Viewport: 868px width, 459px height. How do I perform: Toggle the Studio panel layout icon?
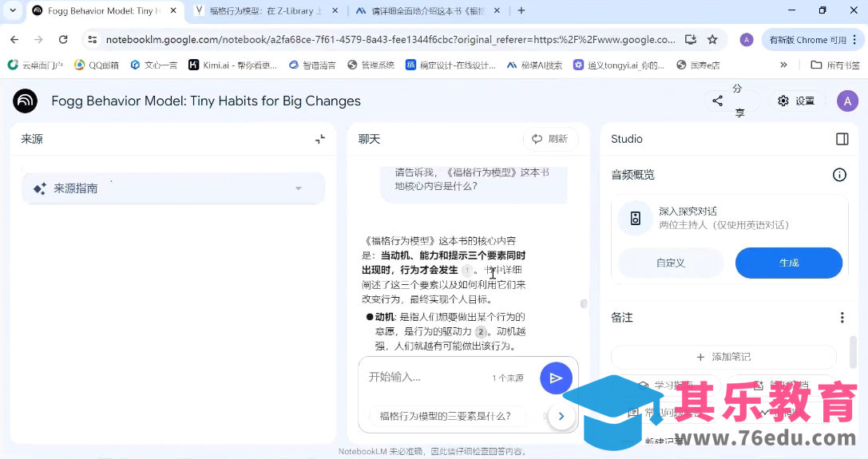pos(842,139)
